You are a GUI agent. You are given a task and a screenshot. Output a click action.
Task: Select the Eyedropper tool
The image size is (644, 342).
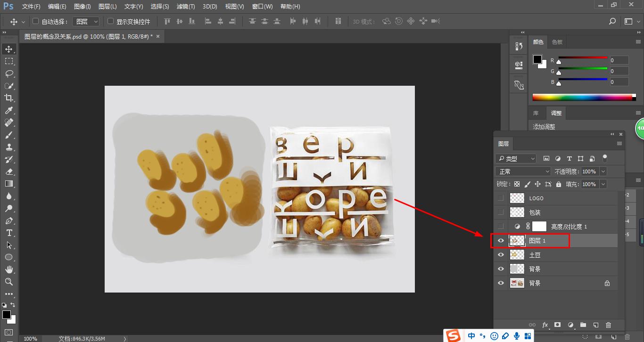(9, 110)
